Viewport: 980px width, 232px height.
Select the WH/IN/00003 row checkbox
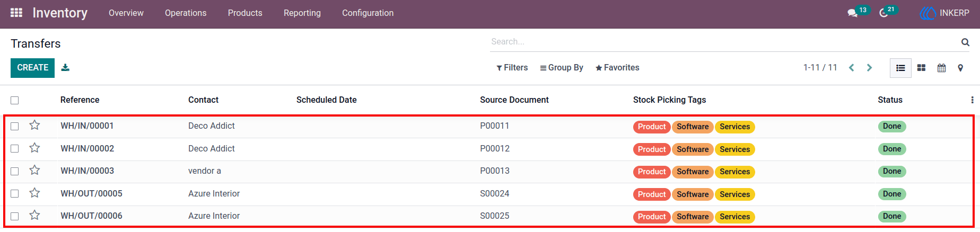coord(15,171)
